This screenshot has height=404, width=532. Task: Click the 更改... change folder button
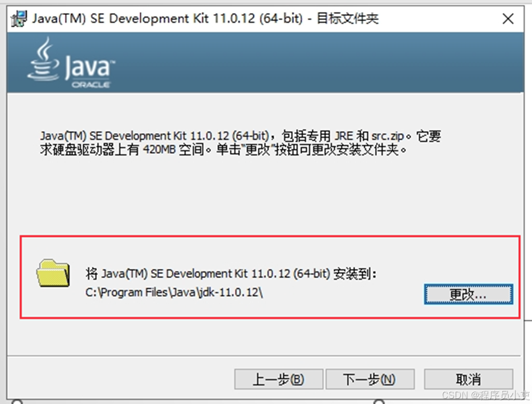click(x=468, y=294)
